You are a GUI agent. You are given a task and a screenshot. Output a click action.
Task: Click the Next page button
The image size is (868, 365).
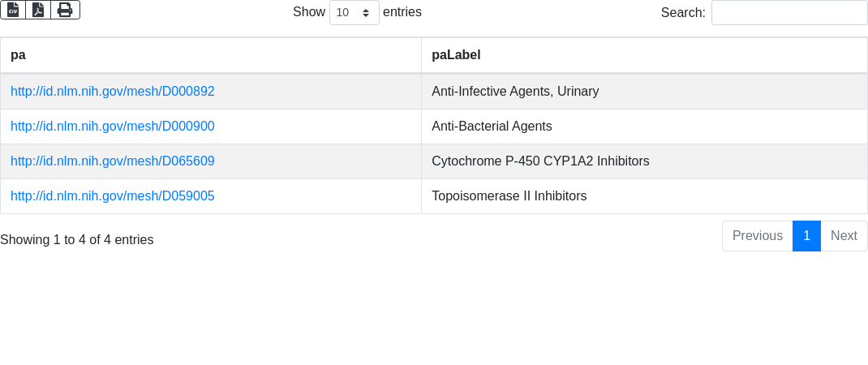tap(844, 236)
